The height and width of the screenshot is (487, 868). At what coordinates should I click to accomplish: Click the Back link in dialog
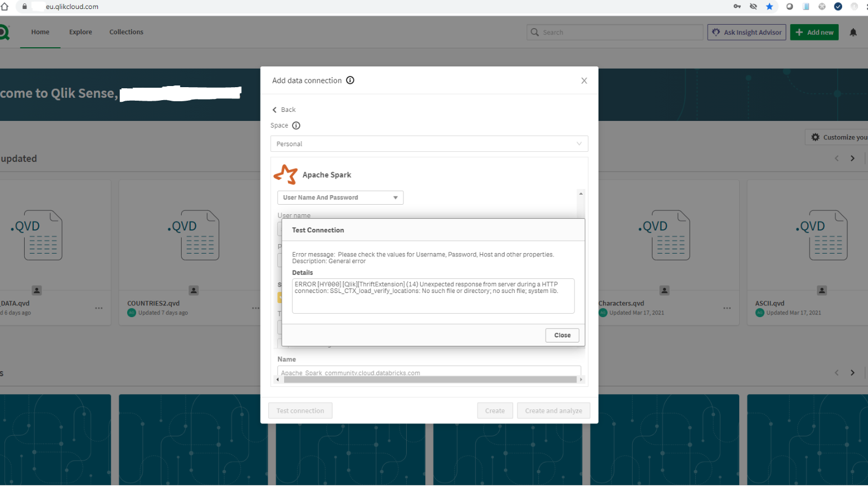click(284, 110)
